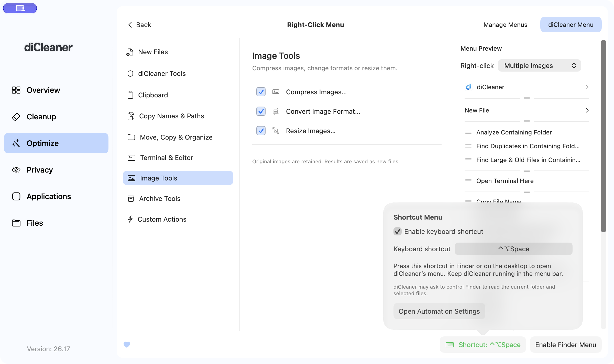Click the screen-sharing icon at top left

coord(20,8)
